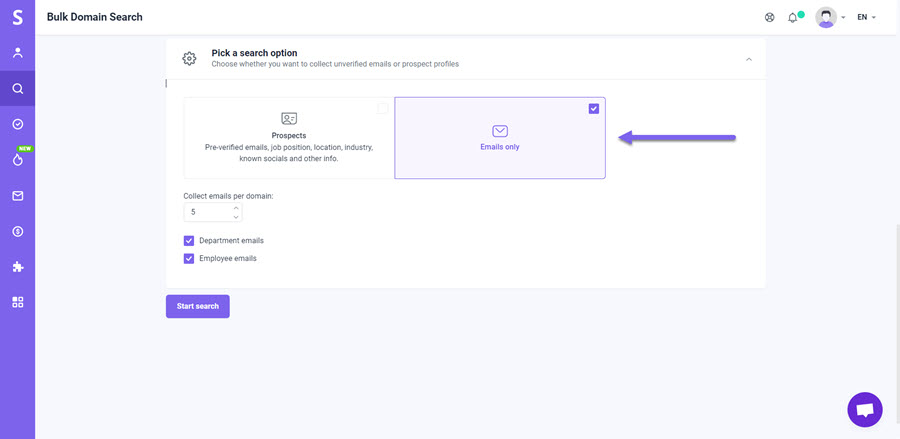
Task: Open the notifications bell
Action: click(793, 17)
